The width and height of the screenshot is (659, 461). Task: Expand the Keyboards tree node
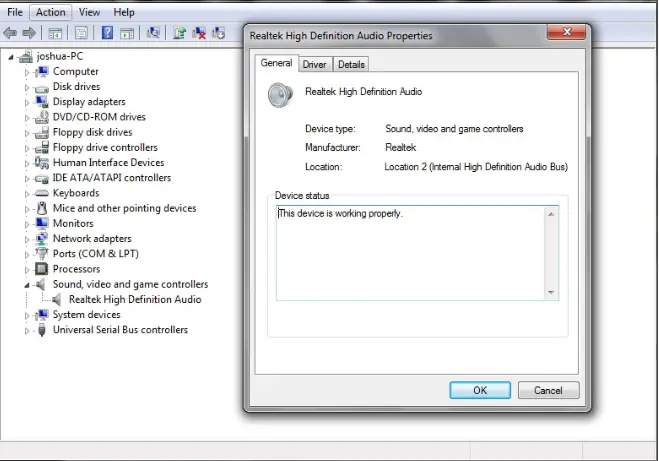(27, 194)
